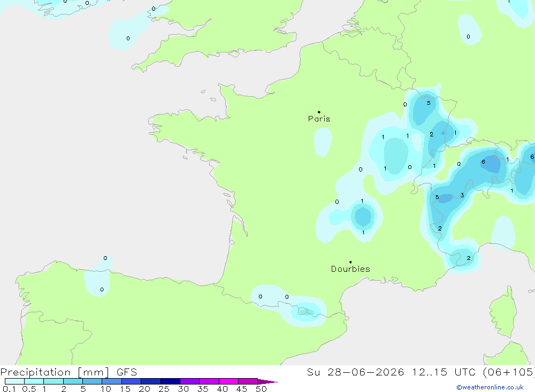This screenshot has height=392, width=535.
Task: Pick the legend swatch between 15 and 20
Action: (x=132, y=381)
